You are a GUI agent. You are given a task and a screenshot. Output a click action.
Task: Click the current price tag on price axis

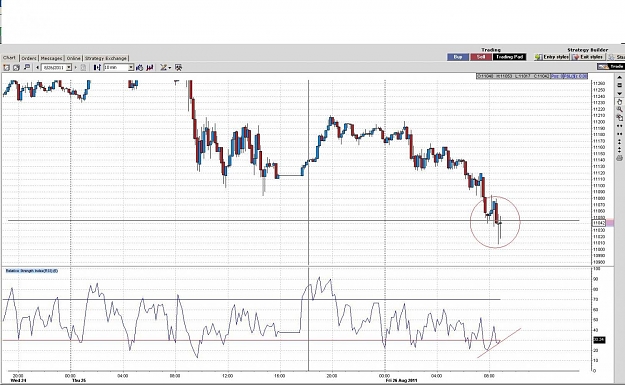coord(599,223)
